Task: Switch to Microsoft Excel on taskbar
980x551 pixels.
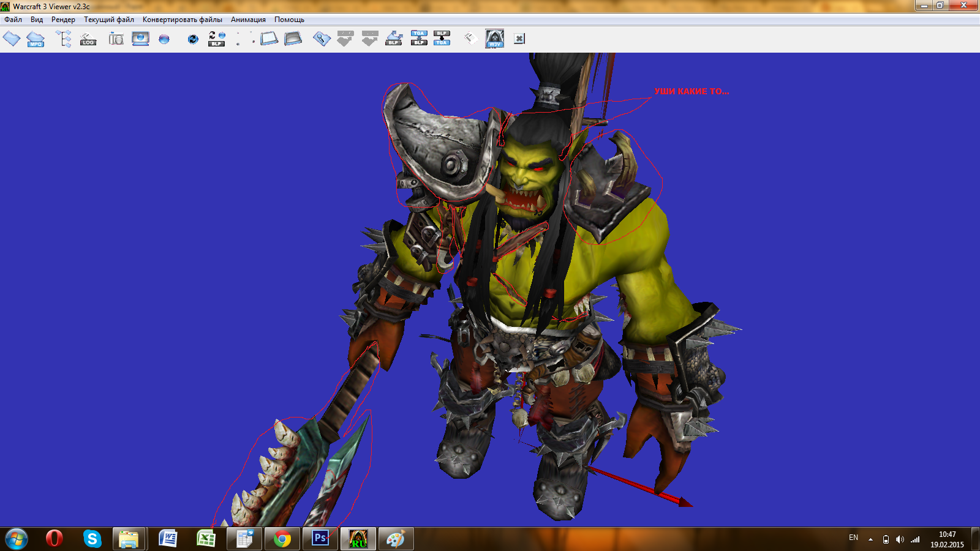Action: [206, 539]
